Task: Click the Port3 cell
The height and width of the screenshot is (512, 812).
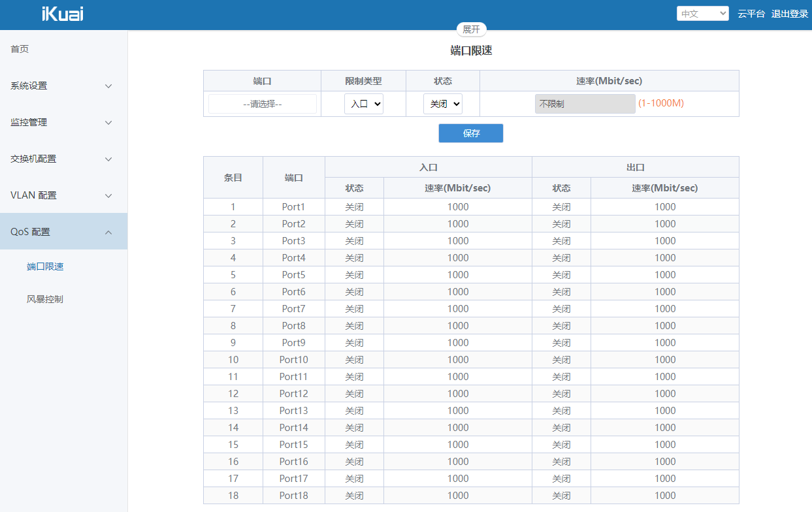Action: pos(294,241)
